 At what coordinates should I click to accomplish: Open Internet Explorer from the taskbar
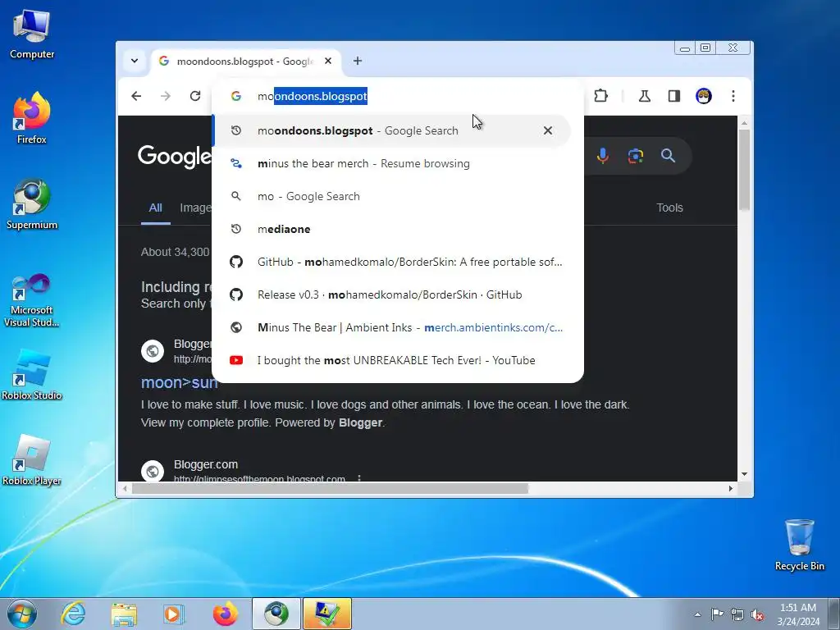coord(73,614)
